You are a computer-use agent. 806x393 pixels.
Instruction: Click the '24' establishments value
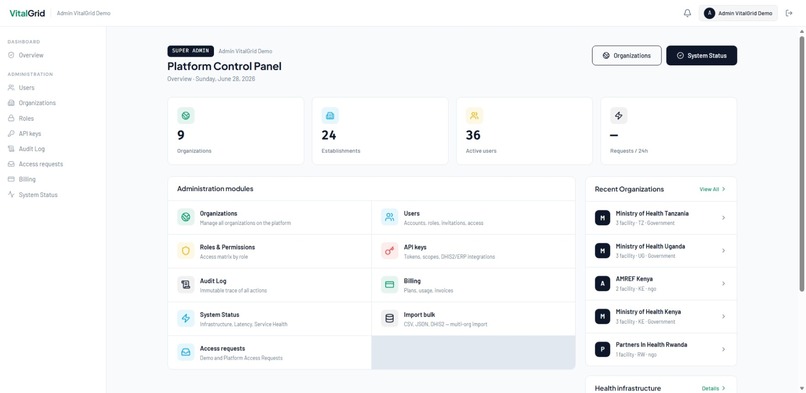[x=328, y=135]
